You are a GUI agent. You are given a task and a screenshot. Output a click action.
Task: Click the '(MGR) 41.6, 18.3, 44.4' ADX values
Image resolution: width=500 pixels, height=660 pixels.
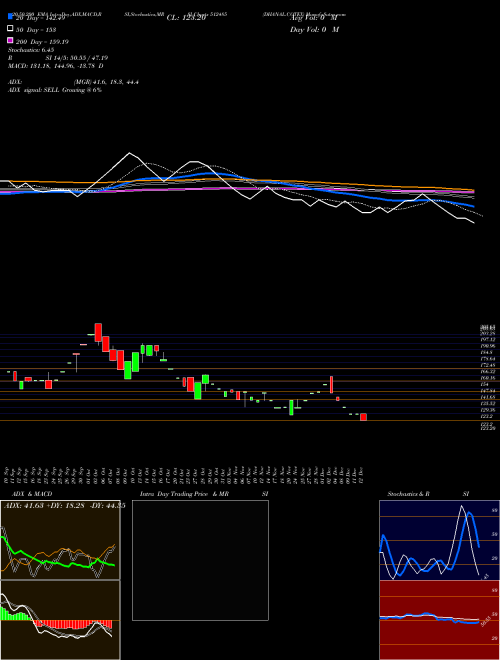106,82
